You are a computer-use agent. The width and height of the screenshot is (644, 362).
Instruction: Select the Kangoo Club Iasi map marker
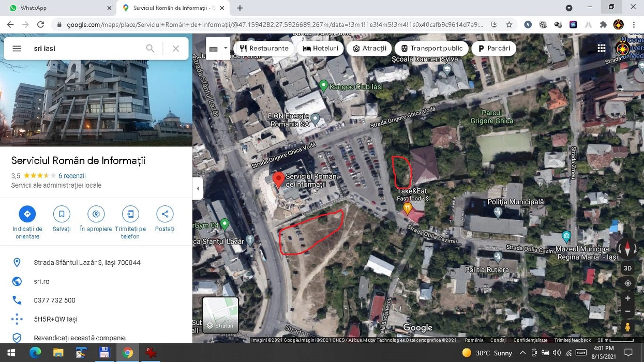point(324,85)
